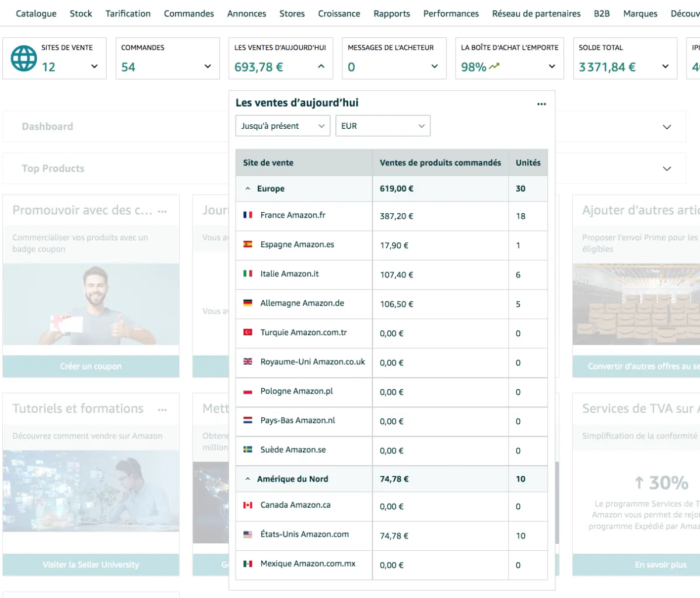Image resolution: width=700 pixels, height=598 pixels.
Task: Open the B2B menu
Action: tap(602, 13)
